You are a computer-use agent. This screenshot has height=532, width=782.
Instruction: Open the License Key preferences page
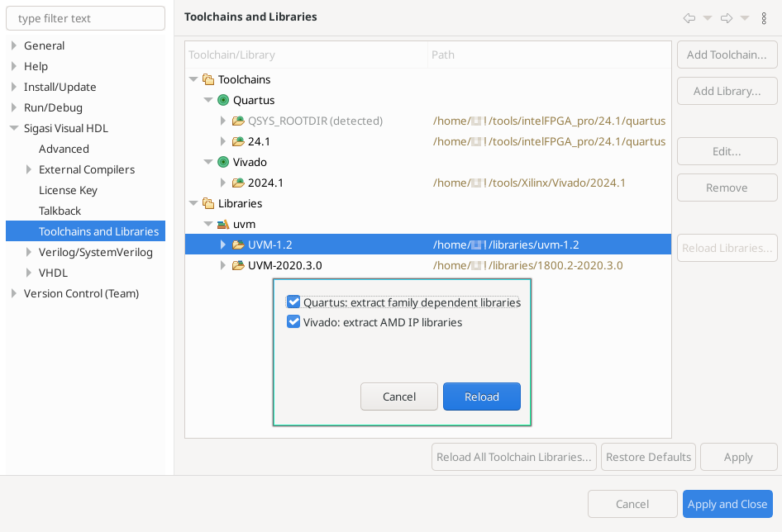pos(68,191)
